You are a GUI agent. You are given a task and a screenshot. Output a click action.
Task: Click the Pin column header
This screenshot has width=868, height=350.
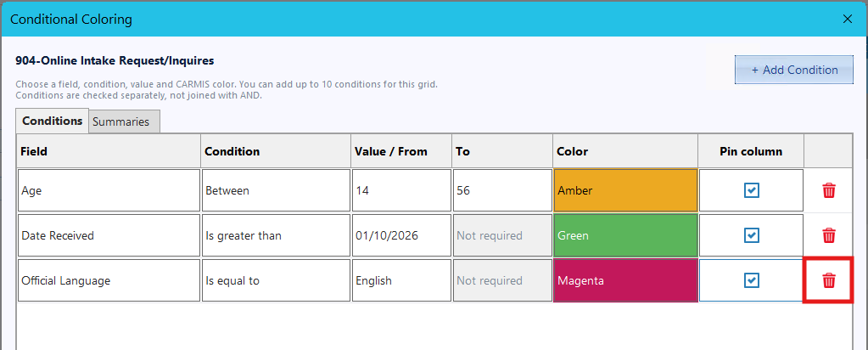751,151
